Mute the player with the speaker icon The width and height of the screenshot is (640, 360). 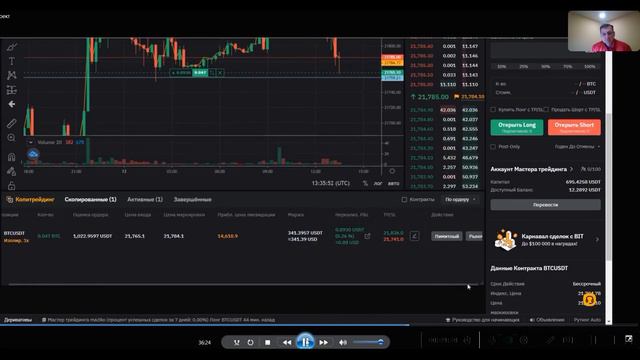343,342
